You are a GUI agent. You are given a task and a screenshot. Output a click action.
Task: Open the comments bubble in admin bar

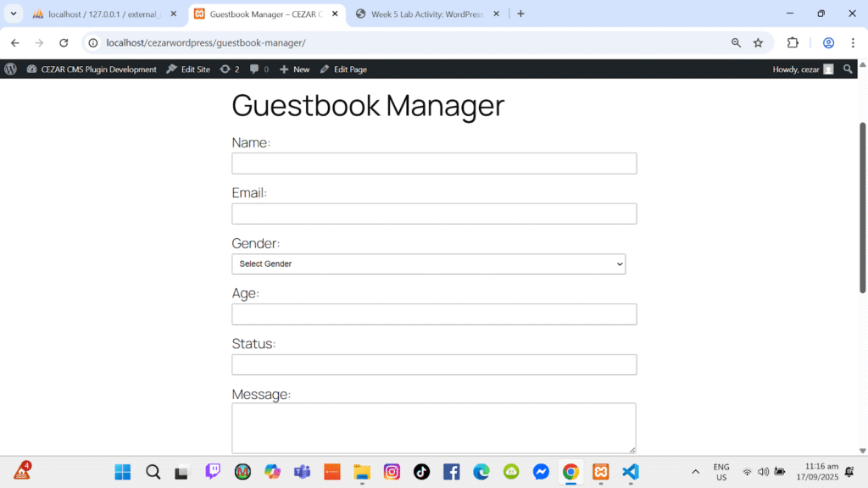[x=259, y=69]
